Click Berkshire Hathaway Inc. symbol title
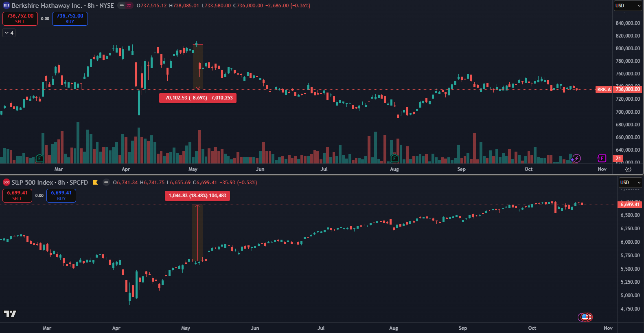 point(47,6)
